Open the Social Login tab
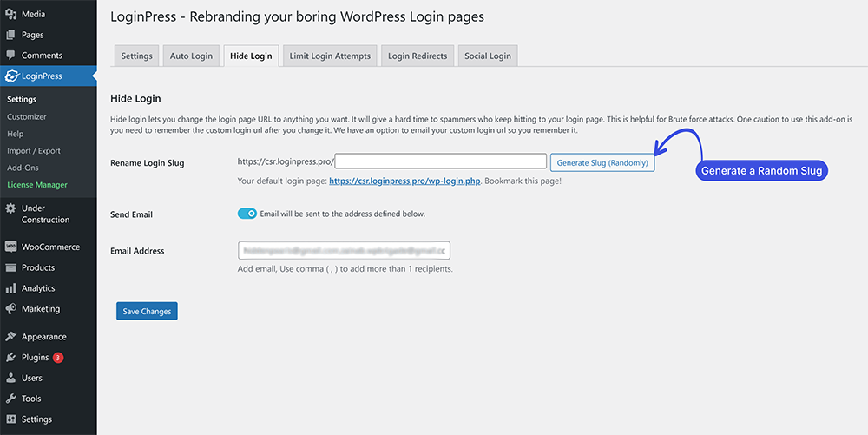 coord(488,56)
